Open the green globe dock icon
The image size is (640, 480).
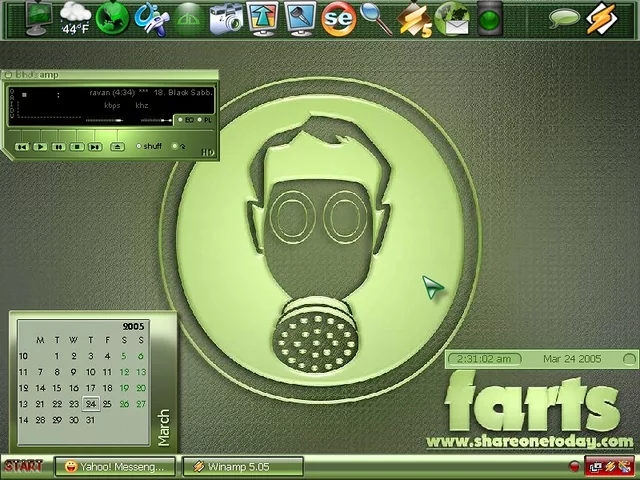pos(114,17)
